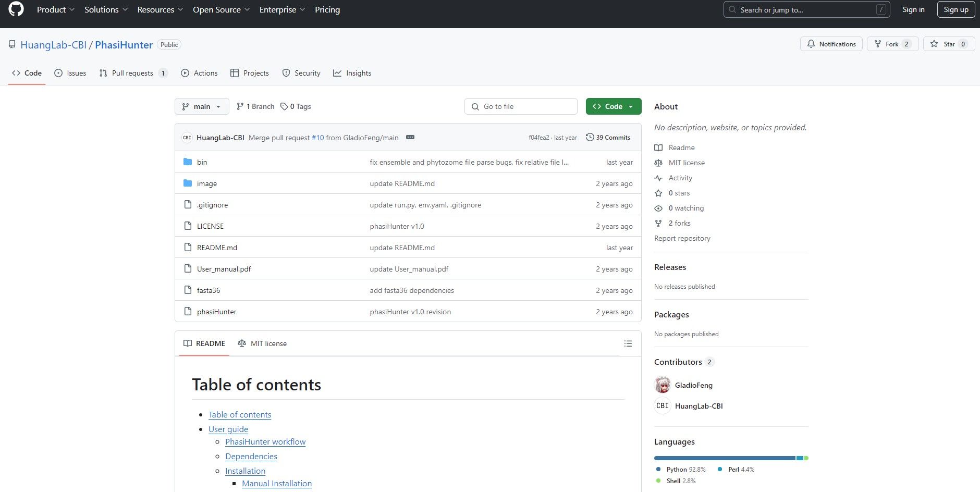Image resolution: width=980 pixels, height=492 pixels.
Task: Click the phasiHunter file icon
Action: 188,312
